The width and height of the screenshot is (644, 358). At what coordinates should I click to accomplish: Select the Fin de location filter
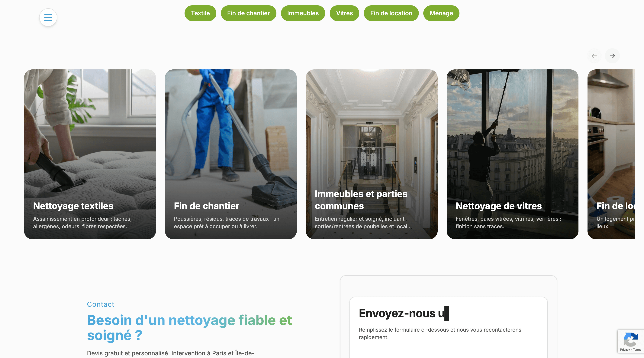[391, 13]
